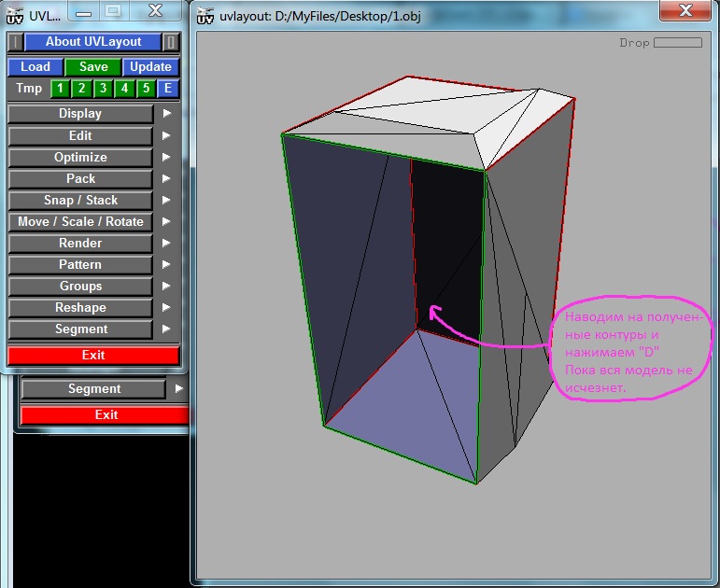Click small right handle beside About UVLayout
Screen dimensions: 720x588
click(x=171, y=42)
